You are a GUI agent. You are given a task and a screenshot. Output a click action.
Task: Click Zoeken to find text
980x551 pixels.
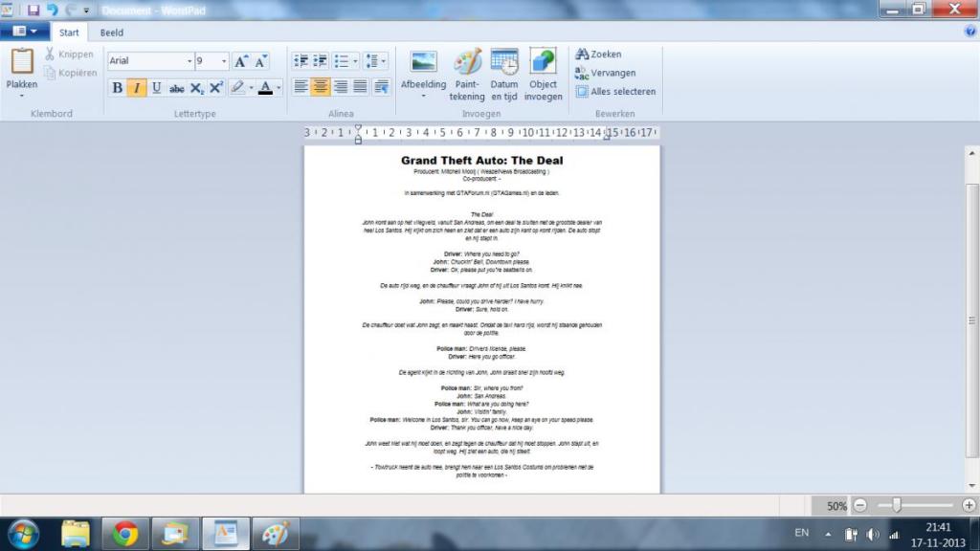[x=599, y=55]
